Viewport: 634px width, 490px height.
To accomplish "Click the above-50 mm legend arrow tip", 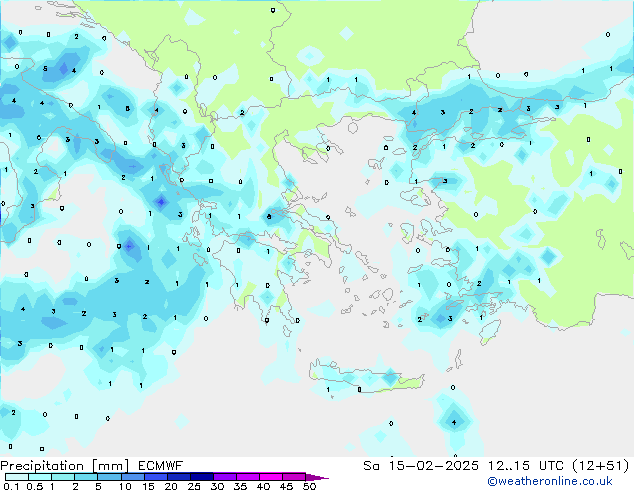I will [x=317, y=477].
